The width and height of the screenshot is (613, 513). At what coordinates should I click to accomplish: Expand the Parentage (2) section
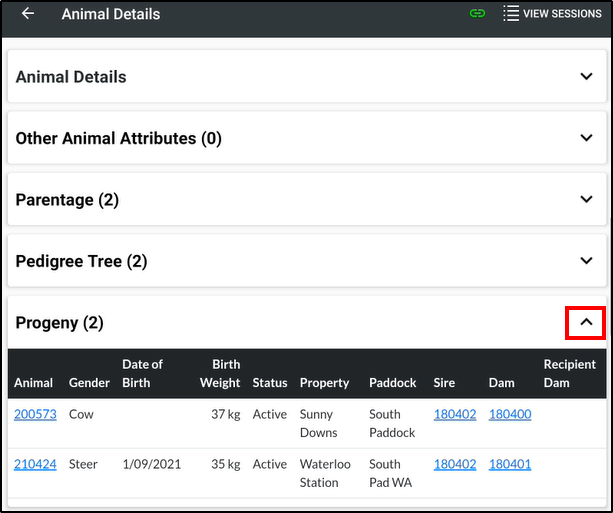coord(307,199)
